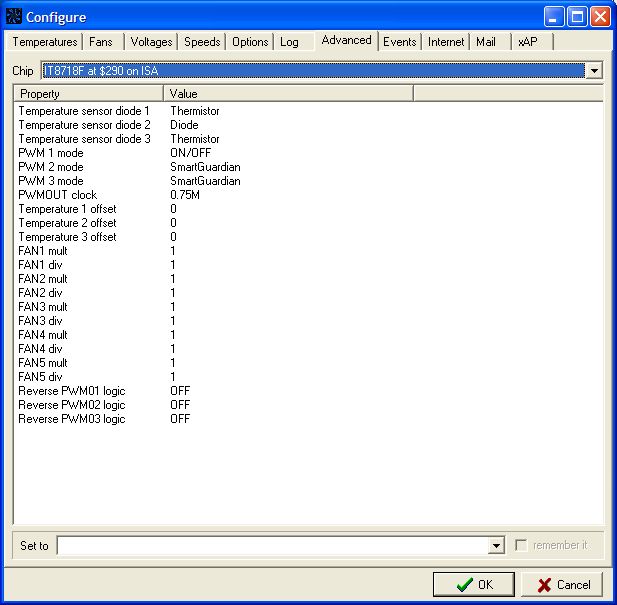Switch to the Temperatures tab
617x605 pixels.
coord(44,42)
